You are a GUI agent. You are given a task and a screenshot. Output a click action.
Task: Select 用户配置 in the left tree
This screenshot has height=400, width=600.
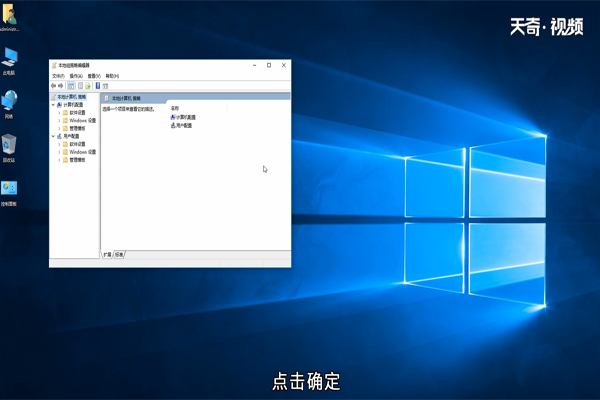pyautogui.click(x=68, y=136)
